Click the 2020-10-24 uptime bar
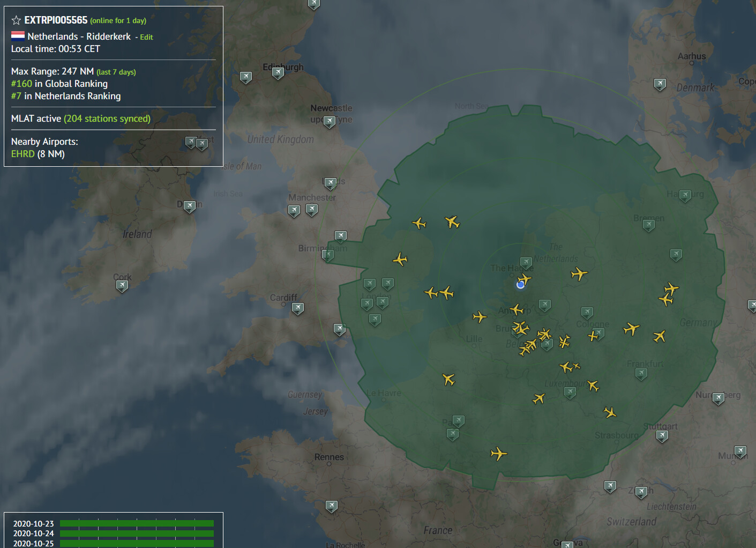 [137, 534]
